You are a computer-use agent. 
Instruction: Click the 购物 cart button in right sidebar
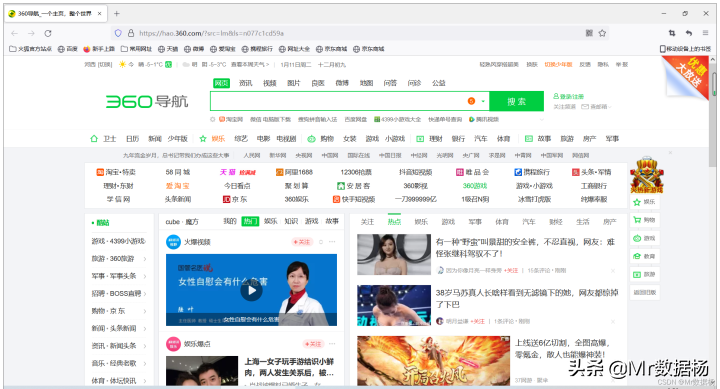coord(645,220)
